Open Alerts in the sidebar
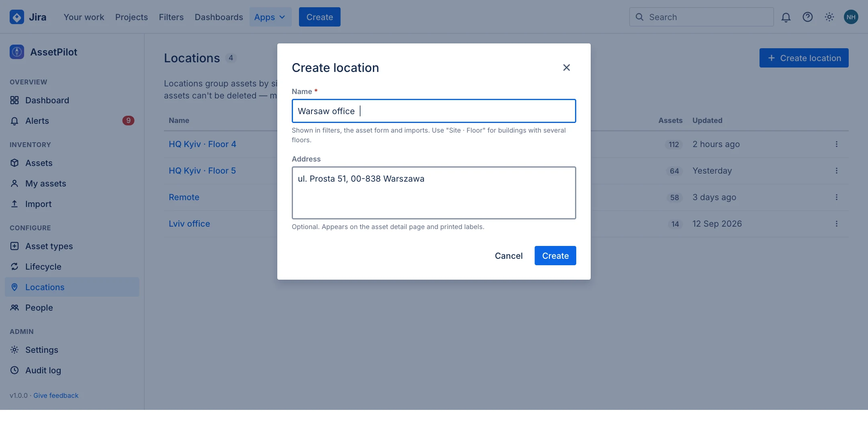Viewport: 868px width, 434px height. 72,121
